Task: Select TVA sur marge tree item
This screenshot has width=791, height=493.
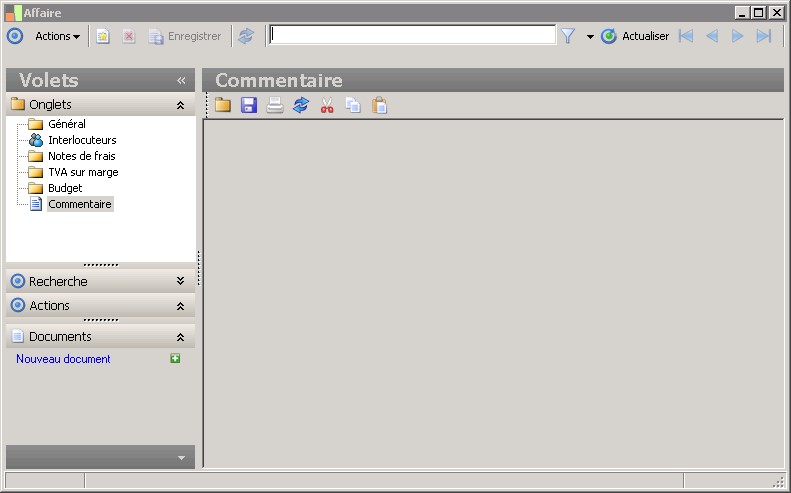Action: pyautogui.click(x=83, y=172)
